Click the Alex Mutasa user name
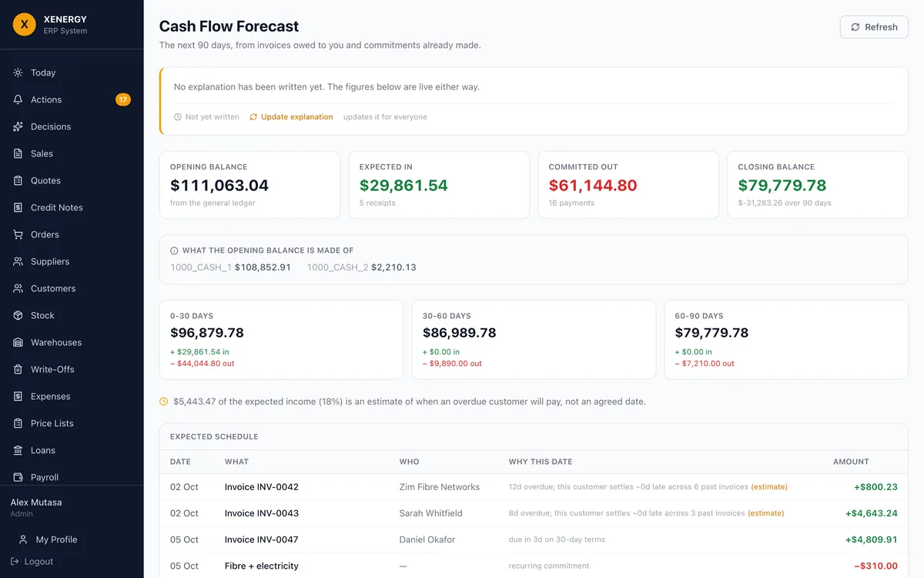Viewport: 924px width, 578px height. [x=36, y=502]
